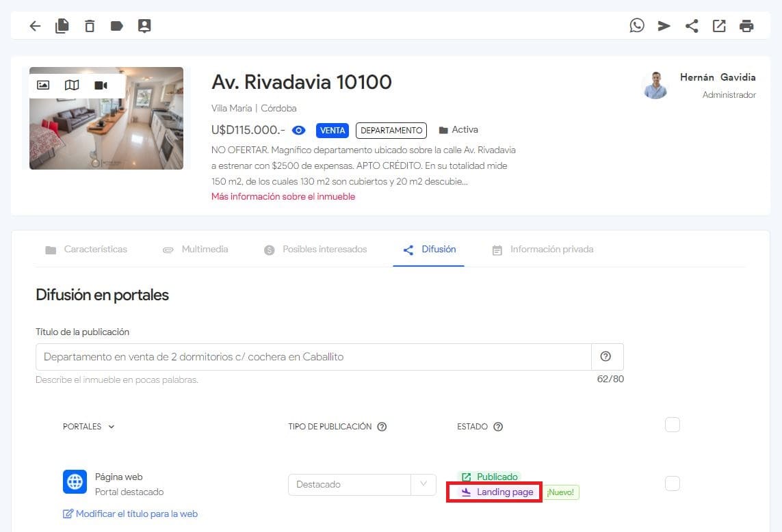Select the Difusión tab
Viewport: 782px width, 532px height.
[x=429, y=250]
